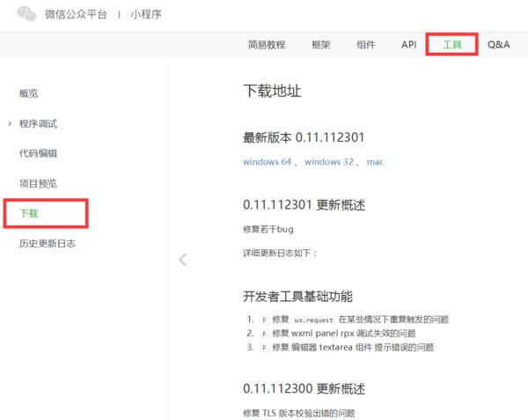Switch to the 框架 tab
The width and height of the screenshot is (528, 420).
321,44
